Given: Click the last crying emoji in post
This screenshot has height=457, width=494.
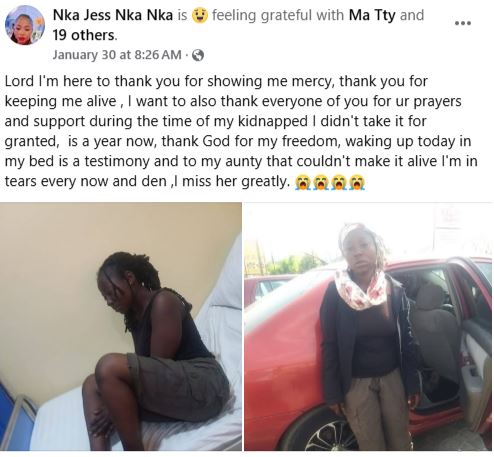Looking at the screenshot, I should 357,182.
